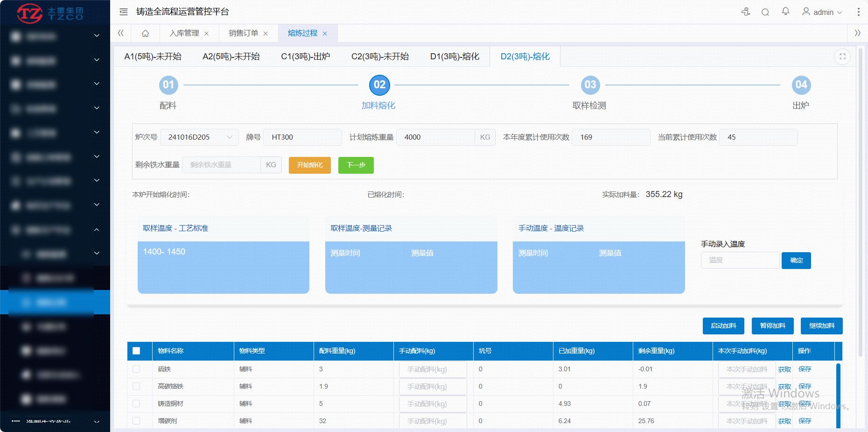Expand the admin user dropdown
The width and height of the screenshot is (868, 432).
[823, 12]
